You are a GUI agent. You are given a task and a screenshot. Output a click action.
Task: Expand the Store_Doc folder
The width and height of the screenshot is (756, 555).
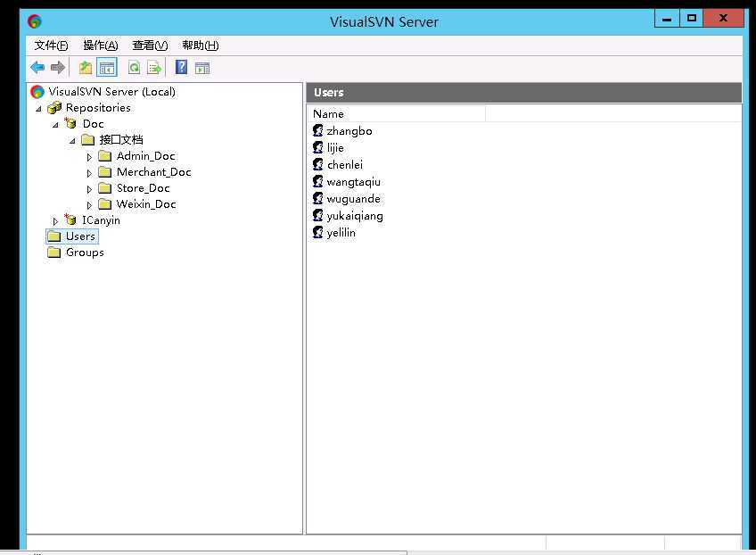[x=89, y=189]
